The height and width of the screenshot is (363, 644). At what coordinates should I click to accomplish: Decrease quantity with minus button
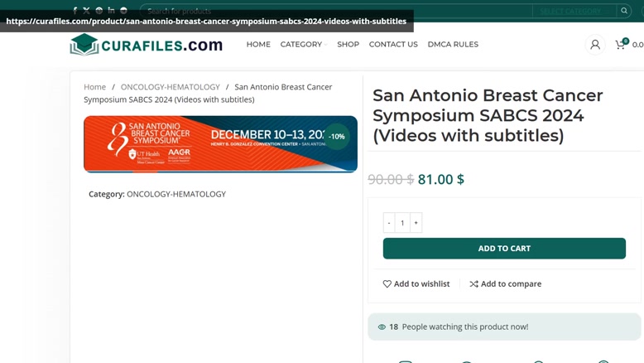point(389,222)
